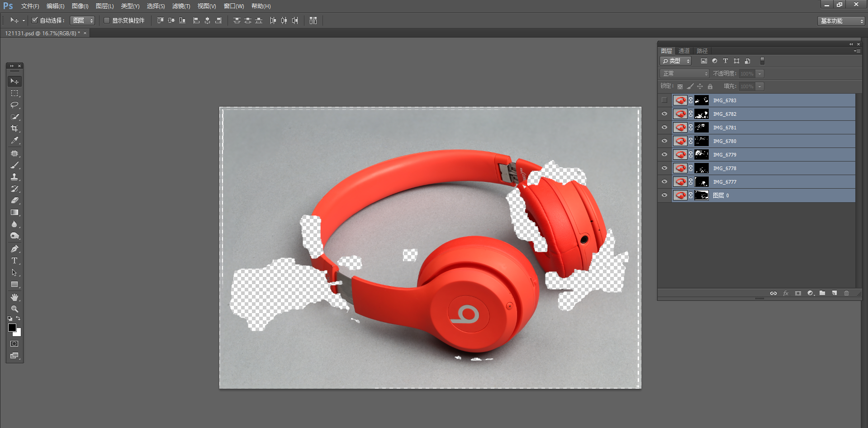Select the Hand tool
This screenshot has height=428, width=868.
pos(14,297)
